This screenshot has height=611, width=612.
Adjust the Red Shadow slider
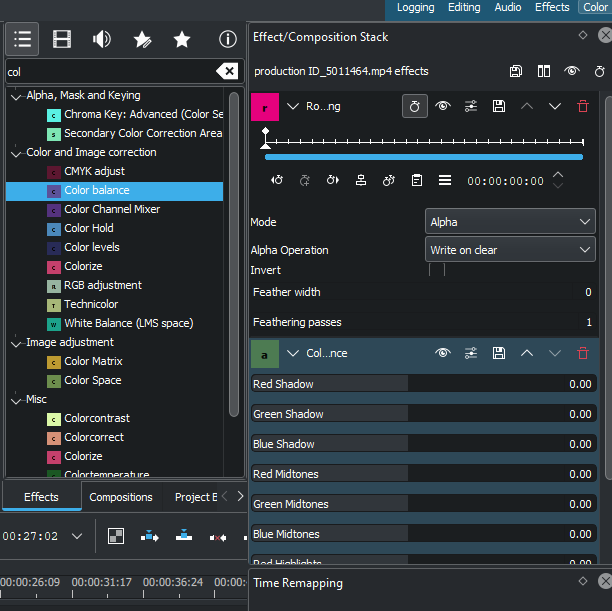[x=423, y=384]
